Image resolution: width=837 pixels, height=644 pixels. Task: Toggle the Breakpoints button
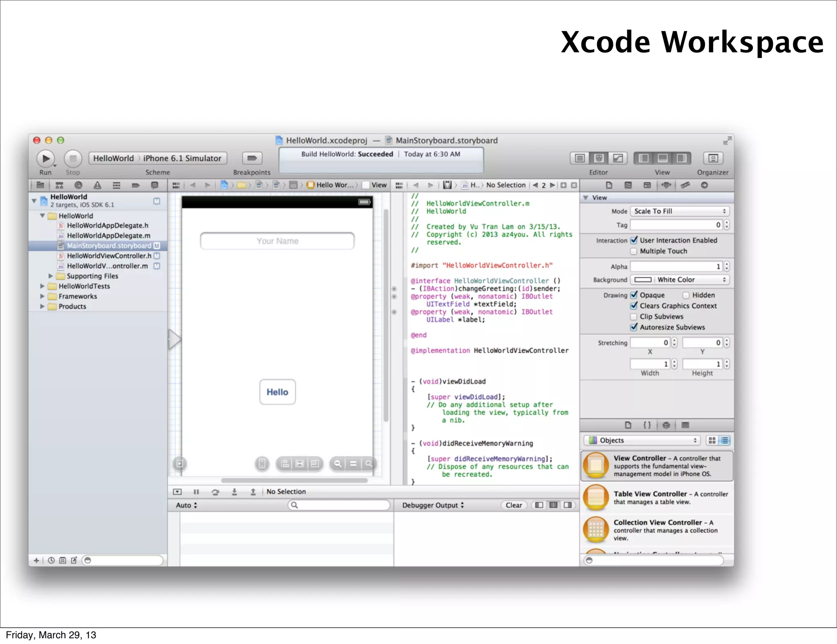252,158
